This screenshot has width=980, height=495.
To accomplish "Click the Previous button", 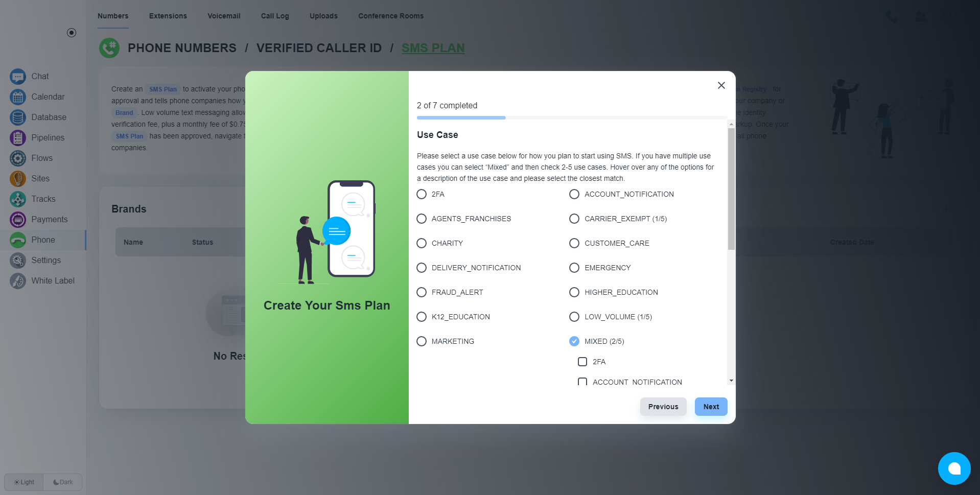I will coord(663,407).
